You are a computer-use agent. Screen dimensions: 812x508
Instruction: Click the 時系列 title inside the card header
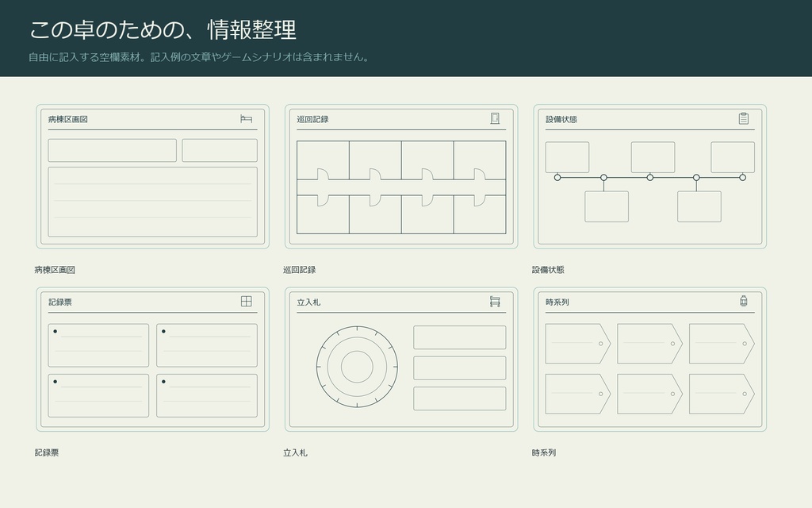click(557, 302)
